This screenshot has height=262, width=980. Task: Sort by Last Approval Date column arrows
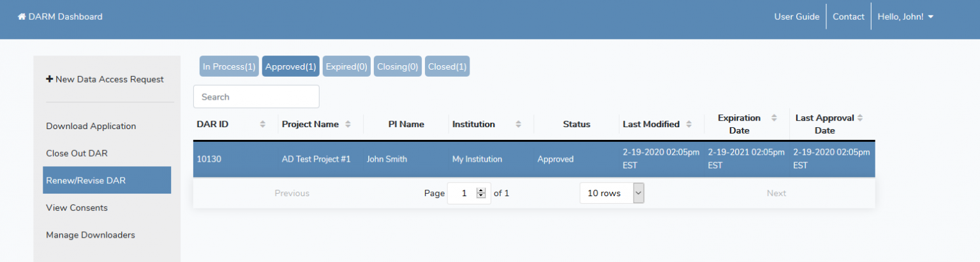click(x=860, y=118)
